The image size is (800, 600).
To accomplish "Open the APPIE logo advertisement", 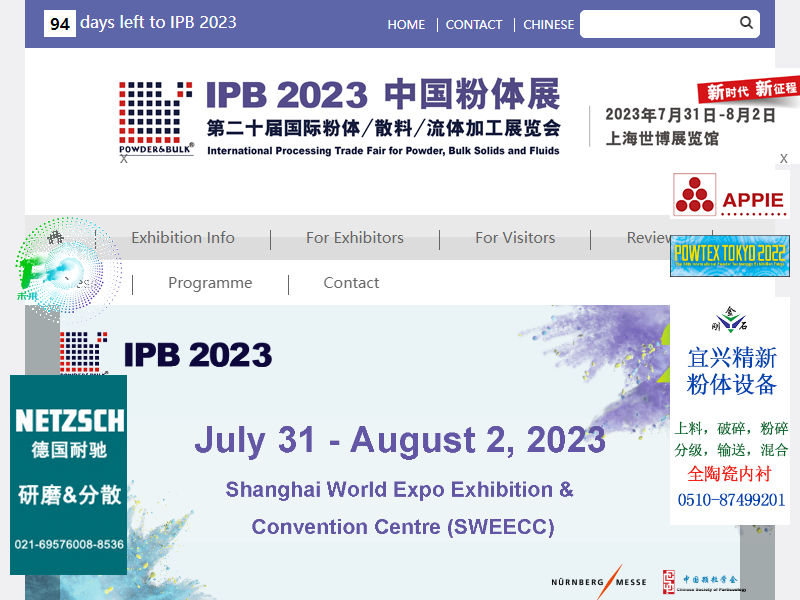I will [x=730, y=195].
